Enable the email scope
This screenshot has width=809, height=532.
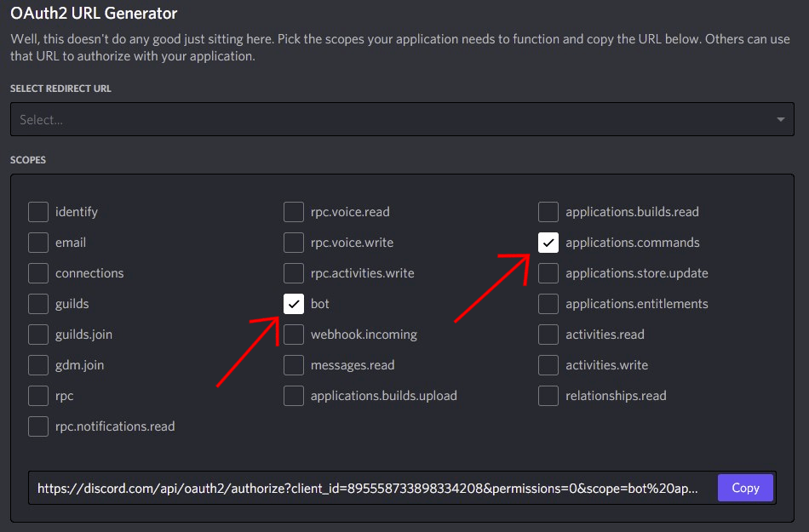(38, 243)
